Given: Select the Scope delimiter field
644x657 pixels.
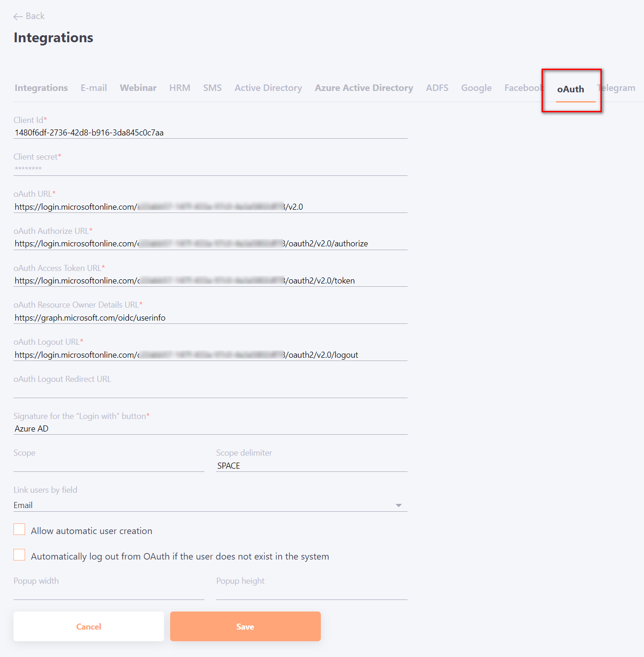Looking at the screenshot, I should click(x=312, y=465).
